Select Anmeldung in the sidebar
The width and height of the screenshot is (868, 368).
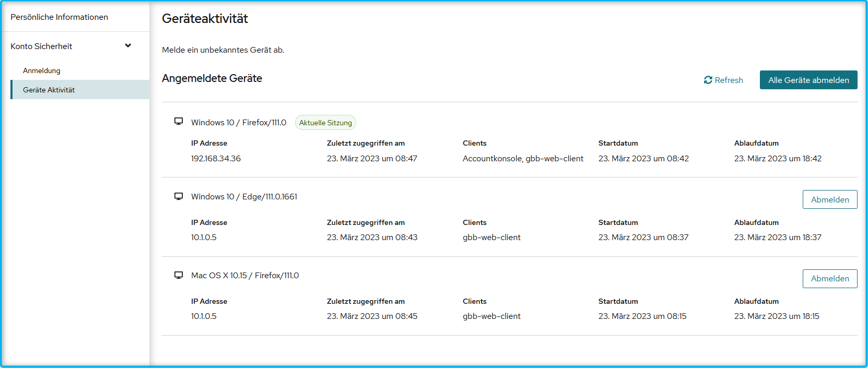42,70
